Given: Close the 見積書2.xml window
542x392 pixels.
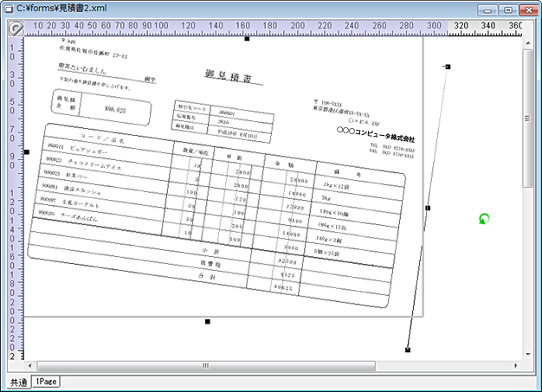Looking at the screenshot, I should click(x=528, y=10).
